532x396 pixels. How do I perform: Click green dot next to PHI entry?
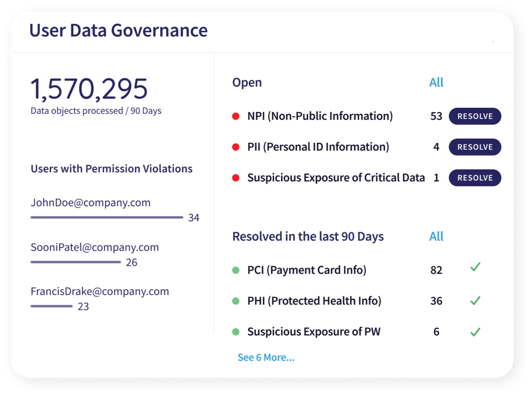tap(236, 301)
